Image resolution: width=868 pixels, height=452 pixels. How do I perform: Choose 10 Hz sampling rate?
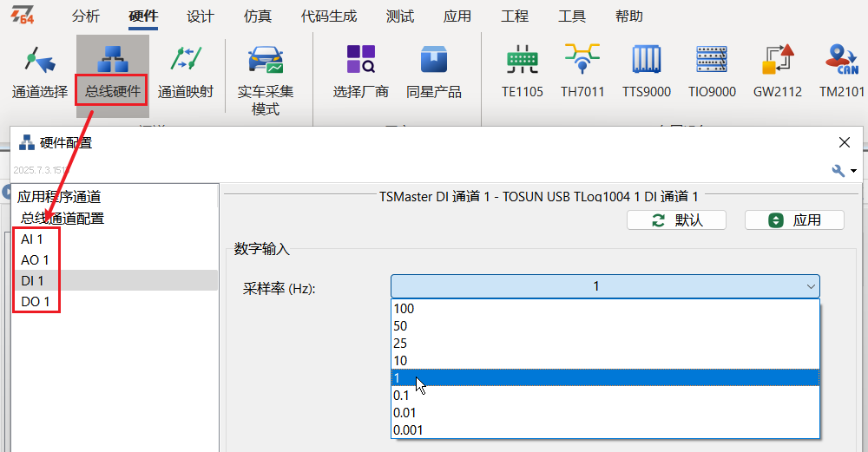coord(605,361)
